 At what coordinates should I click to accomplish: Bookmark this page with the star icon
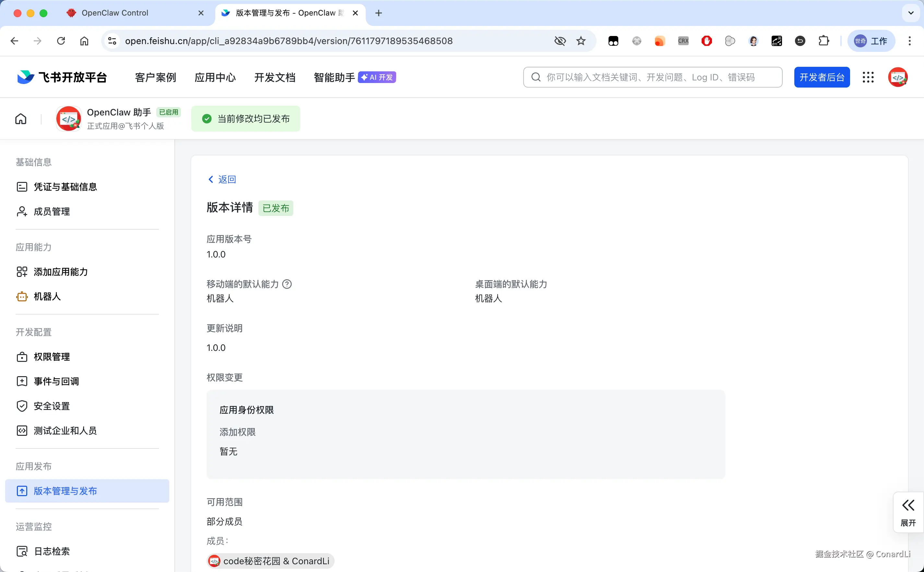(581, 41)
